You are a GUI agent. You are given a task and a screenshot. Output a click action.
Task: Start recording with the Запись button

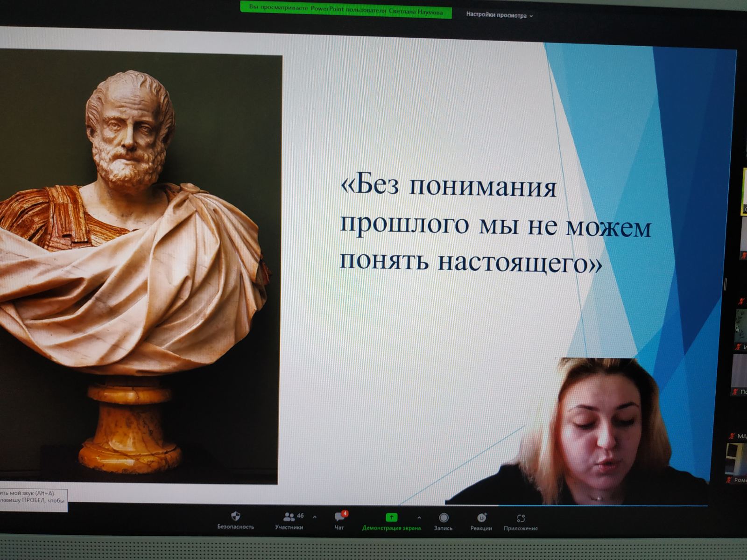pos(444,518)
